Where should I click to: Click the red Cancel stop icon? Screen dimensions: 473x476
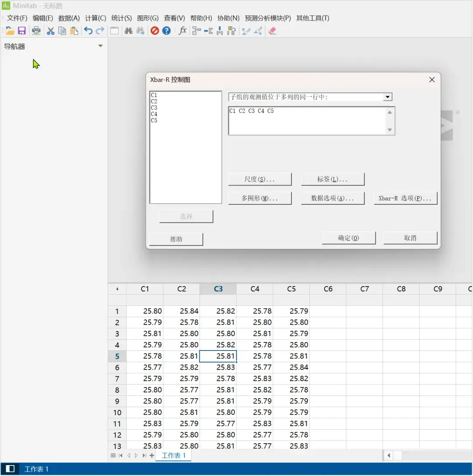click(155, 31)
